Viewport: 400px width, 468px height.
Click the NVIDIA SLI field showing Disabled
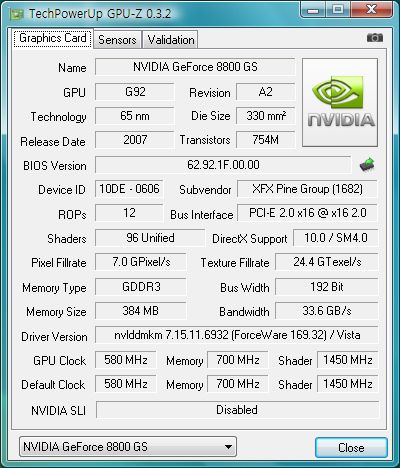238,410
